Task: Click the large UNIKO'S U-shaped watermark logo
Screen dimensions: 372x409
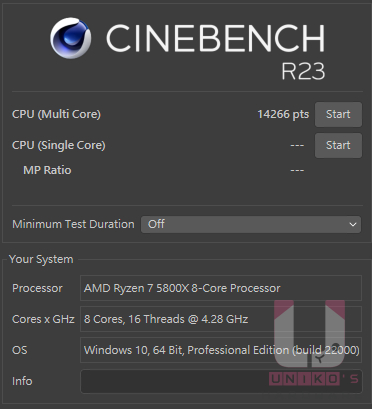Action: coord(309,334)
